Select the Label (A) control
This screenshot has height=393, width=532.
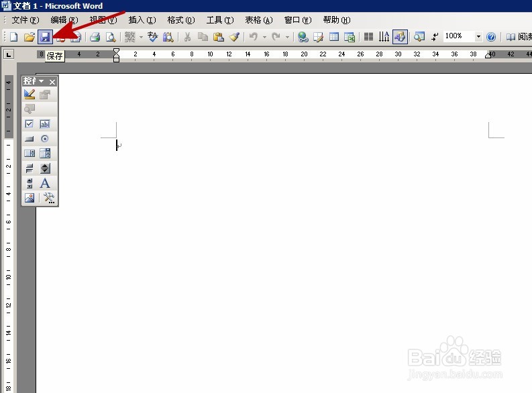click(45, 183)
